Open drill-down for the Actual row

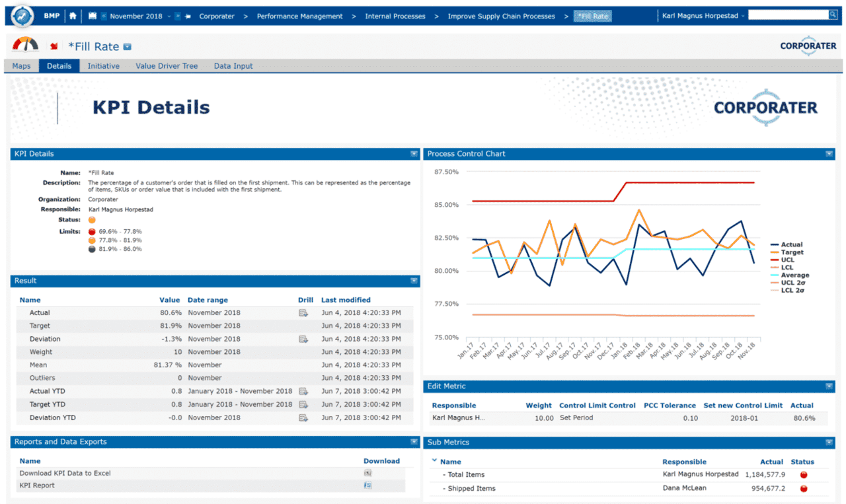pos(303,313)
